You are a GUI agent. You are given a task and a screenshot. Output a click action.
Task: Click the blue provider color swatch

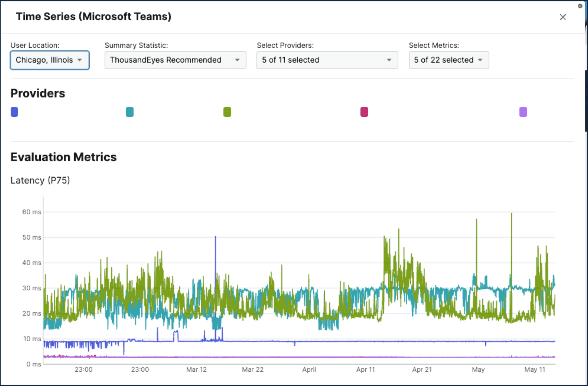click(14, 112)
